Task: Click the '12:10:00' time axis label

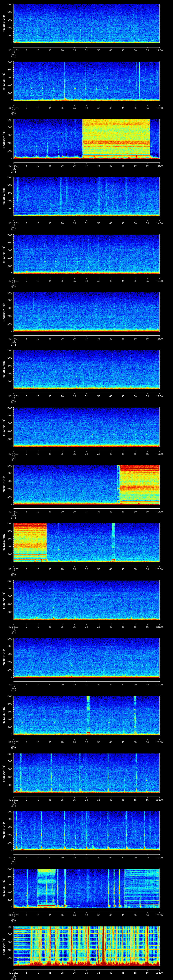Action: pyautogui.click(x=13, y=50)
